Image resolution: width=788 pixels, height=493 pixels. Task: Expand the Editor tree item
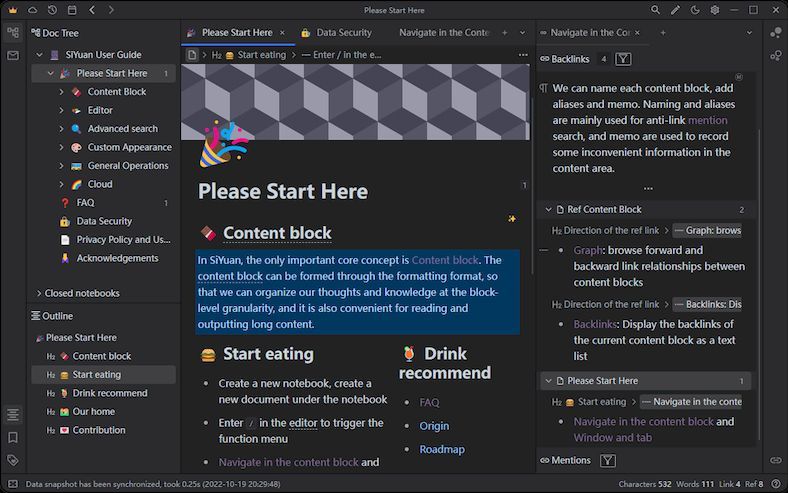[61, 110]
